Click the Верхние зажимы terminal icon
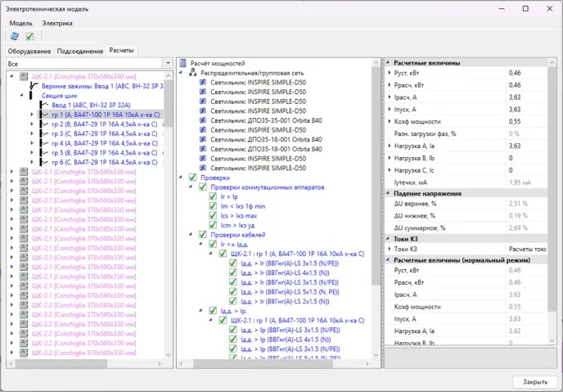 pos(34,85)
